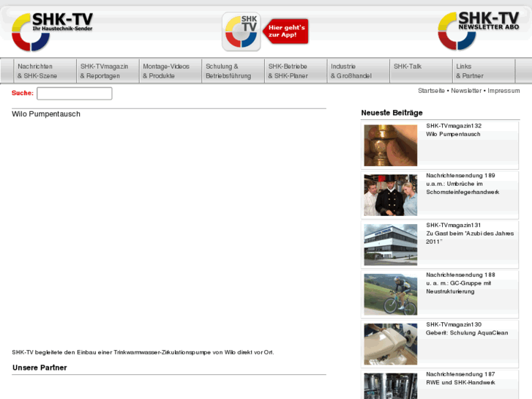
Task: Open 'Industrie & Großhandel' menu
Action: click(359, 71)
